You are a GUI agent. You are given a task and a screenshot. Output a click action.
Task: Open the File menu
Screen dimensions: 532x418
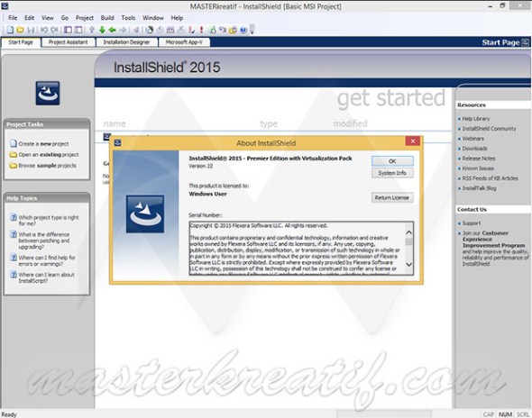pyautogui.click(x=13, y=18)
